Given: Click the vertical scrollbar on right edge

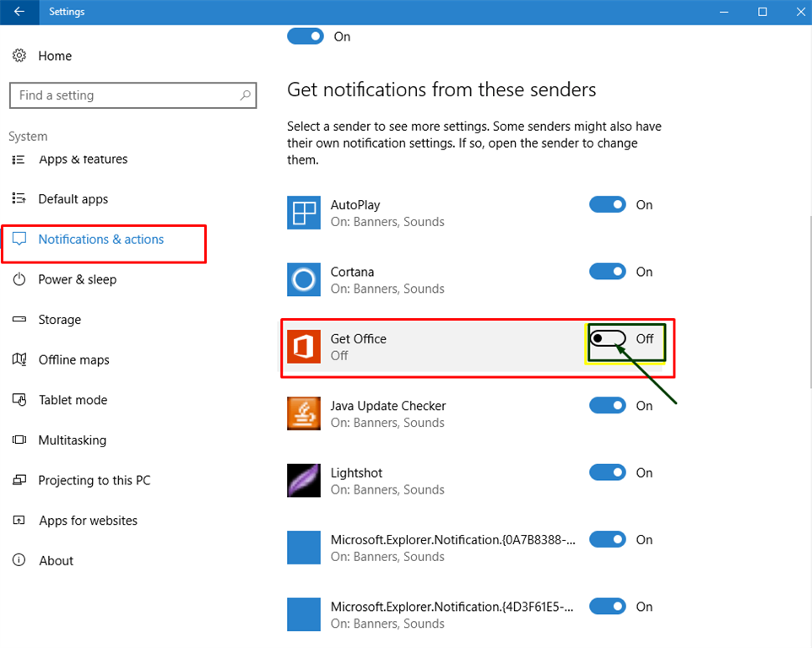Looking at the screenshot, I should (x=810, y=301).
